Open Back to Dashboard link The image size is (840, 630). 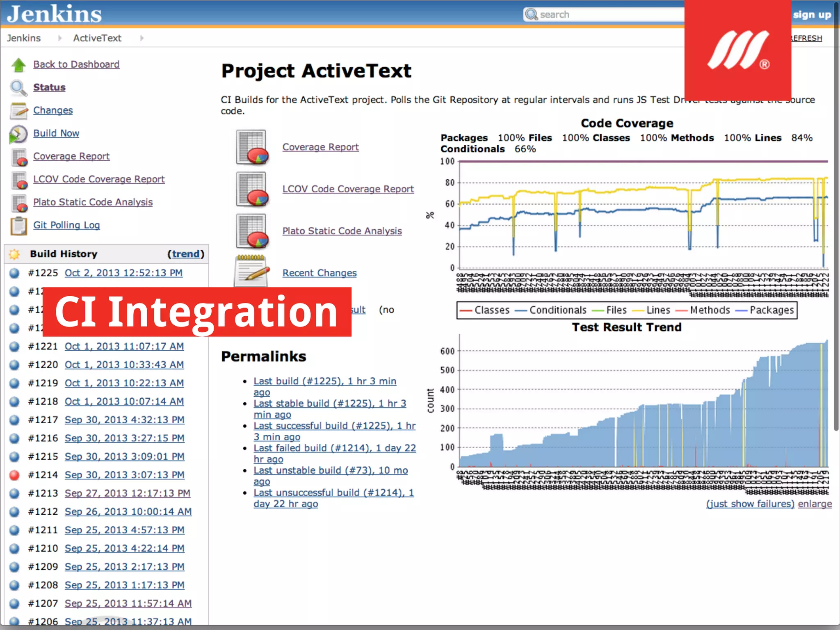tap(76, 64)
